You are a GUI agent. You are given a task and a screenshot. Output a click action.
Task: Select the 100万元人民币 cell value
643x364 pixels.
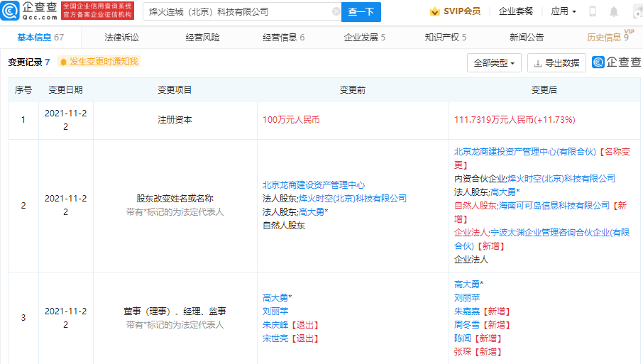[x=291, y=120]
